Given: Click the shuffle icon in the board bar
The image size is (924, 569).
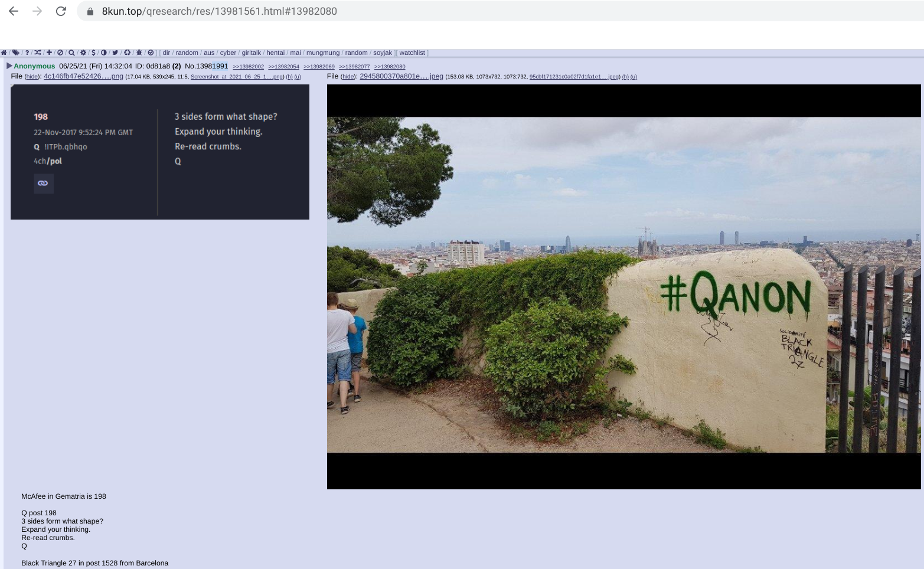Looking at the screenshot, I should pyautogui.click(x=38, y=53).
